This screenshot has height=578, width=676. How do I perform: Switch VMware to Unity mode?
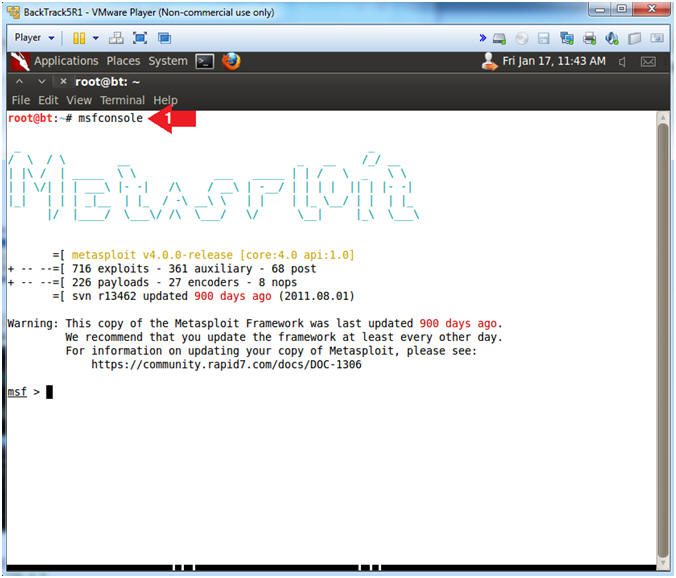click(x=164, y=38)
